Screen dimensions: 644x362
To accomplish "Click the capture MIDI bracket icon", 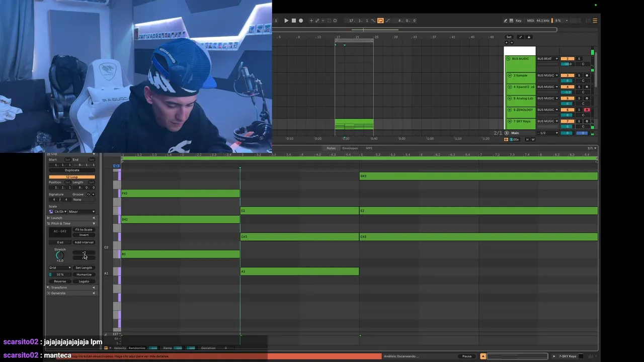I will [329, 21].
